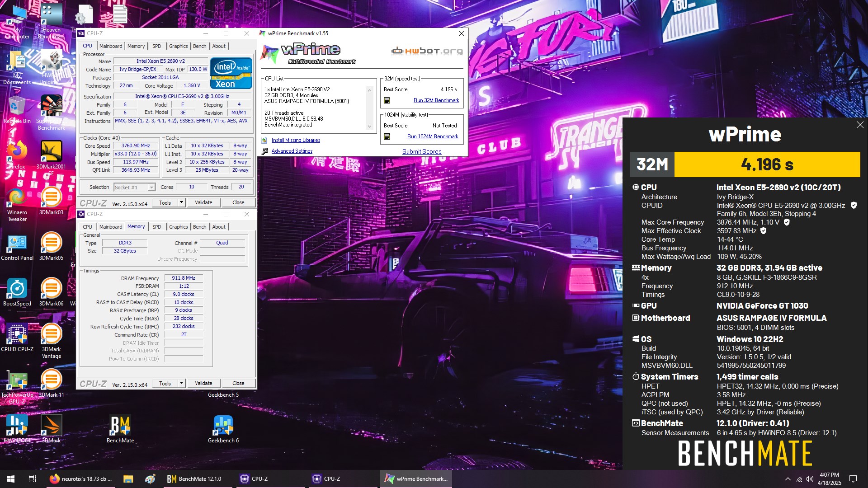Click the Super Benchmark desktop icon

[51, 113]
